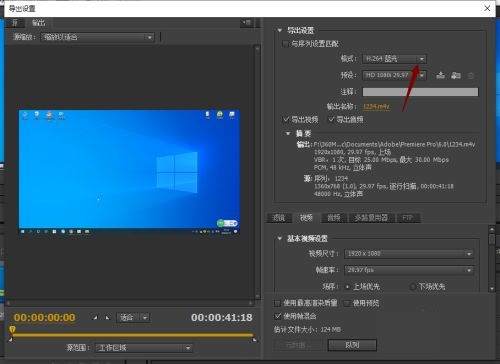
Task: Open the 格式 H.264 format dropdown
Action: coord(395,59)
